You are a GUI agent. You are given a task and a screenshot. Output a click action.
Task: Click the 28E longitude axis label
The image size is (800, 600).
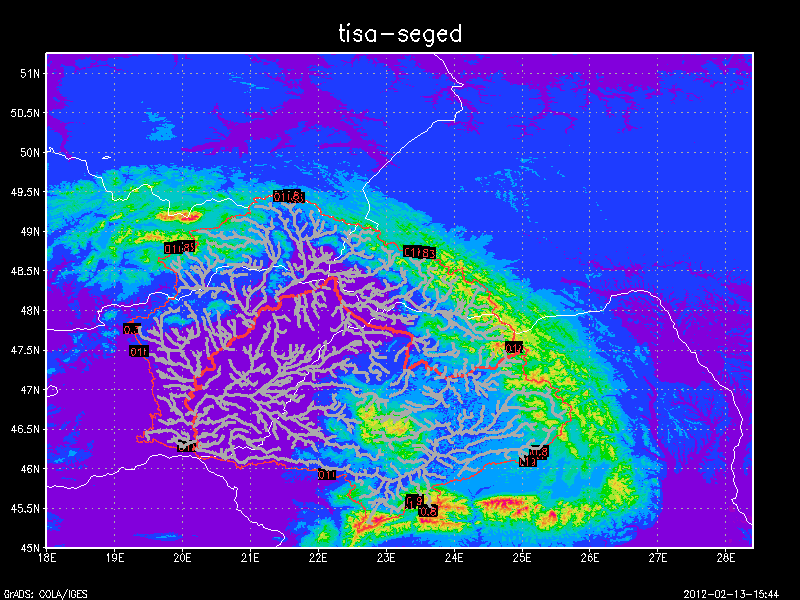(726, 558)
